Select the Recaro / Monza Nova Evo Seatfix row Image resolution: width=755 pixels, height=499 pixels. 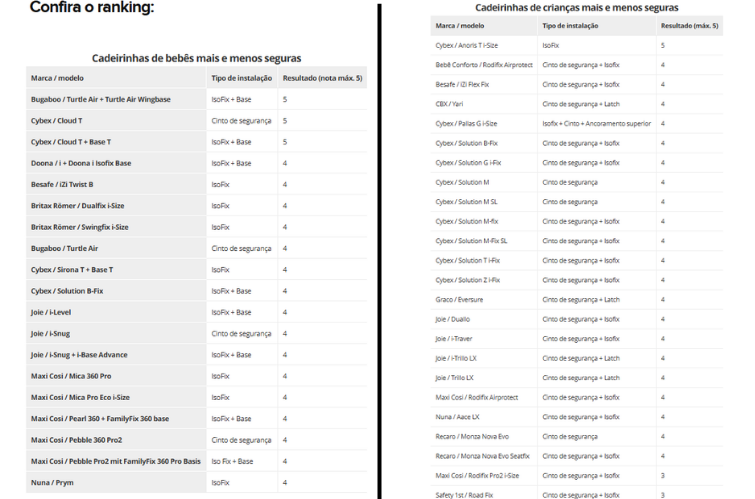(482, 456)
